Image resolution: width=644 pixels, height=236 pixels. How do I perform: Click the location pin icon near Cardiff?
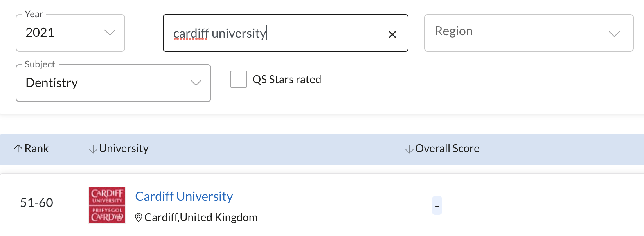click(x=139, y=218)
